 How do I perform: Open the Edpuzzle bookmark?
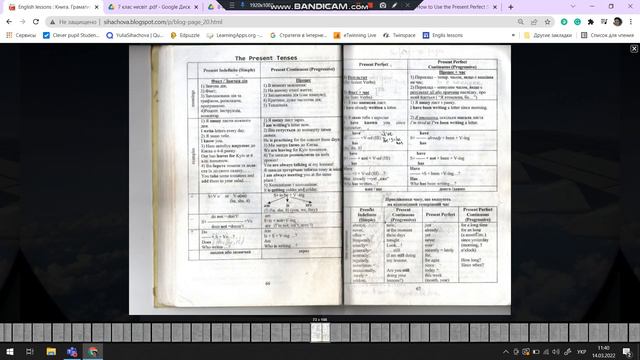pyautogui.click(x=185, y=36)
